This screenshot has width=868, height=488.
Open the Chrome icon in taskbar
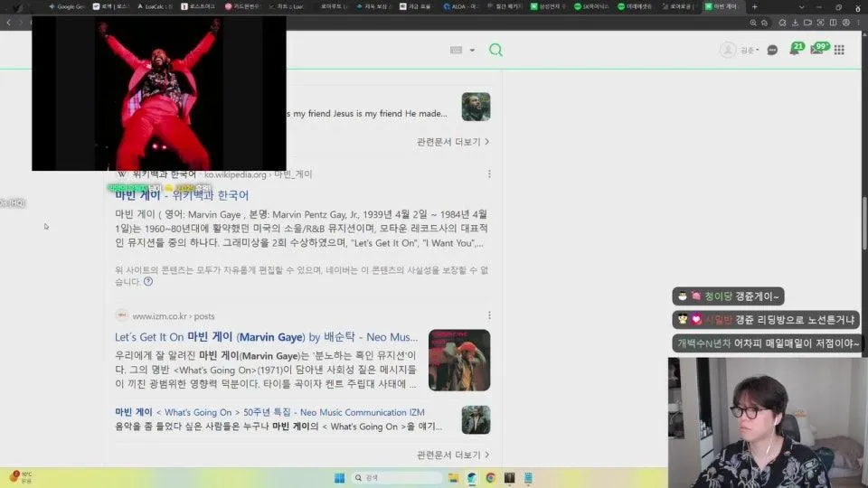coord(490,477)
